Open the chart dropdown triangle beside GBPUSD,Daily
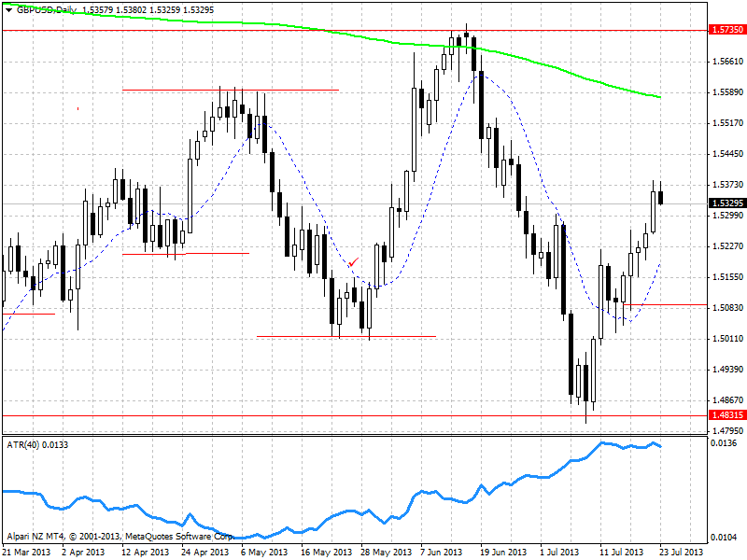The image size is (747, 560). (x=9, y=10)
